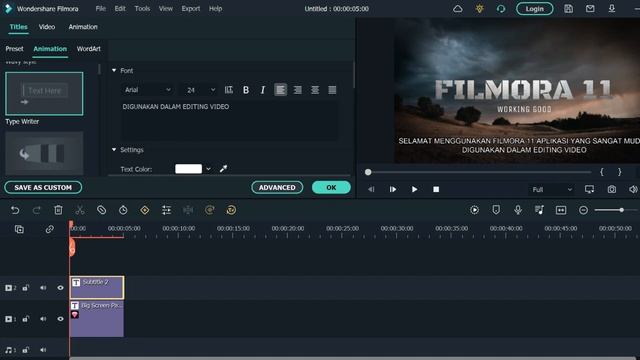The width and height of the screenshot is (640, 360).
Task: Click the Login button
Action: click(535, 9)
